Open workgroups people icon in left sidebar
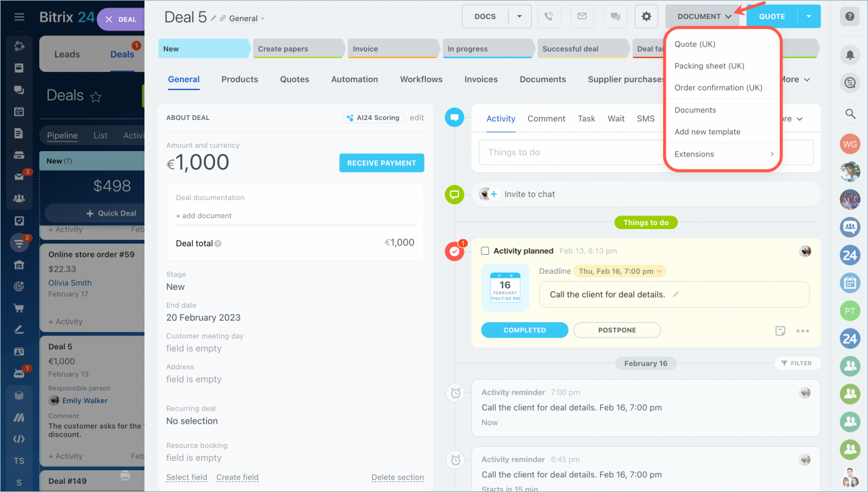The width and height of the screenshot is (868, 492). click(19, 199)
